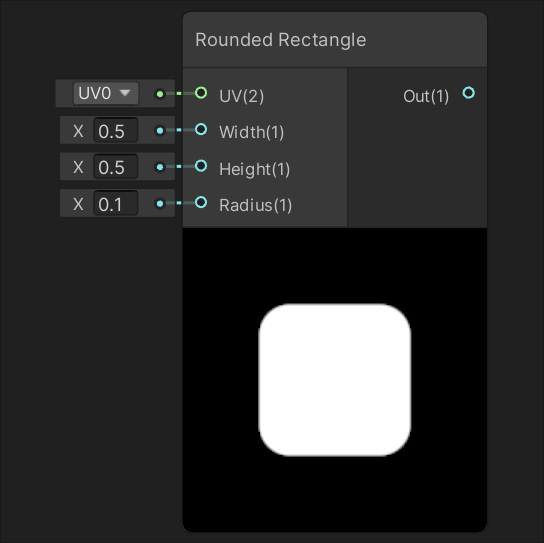
Task: Click the Width(1) input port circle
Action: tap(201, 129)
